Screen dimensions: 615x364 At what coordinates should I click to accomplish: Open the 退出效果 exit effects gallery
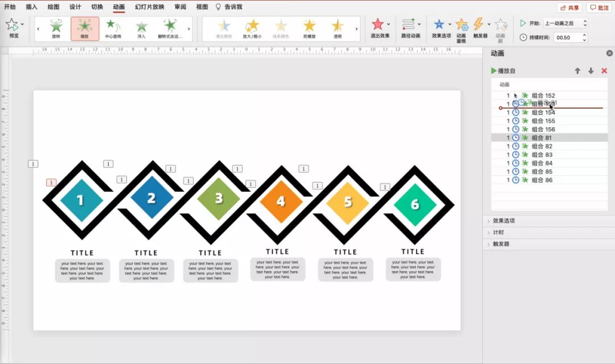378,24
